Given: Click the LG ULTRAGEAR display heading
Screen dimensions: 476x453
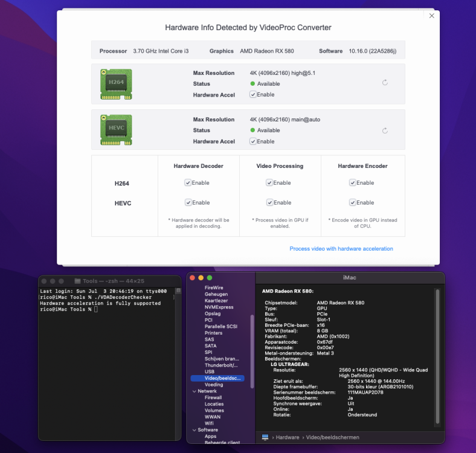Looking at the screenshot, I should tap(289, 364).
